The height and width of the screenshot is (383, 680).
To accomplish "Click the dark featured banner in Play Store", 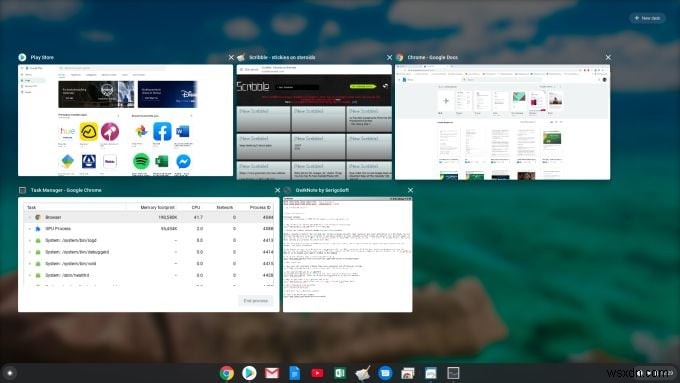I will pyautogui.click(x=96, y=94).
